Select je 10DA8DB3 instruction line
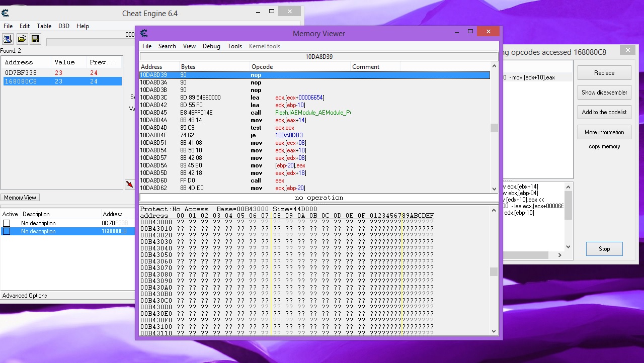The height and width of the screenshot is (363, 644). click(x=314, y=135)
